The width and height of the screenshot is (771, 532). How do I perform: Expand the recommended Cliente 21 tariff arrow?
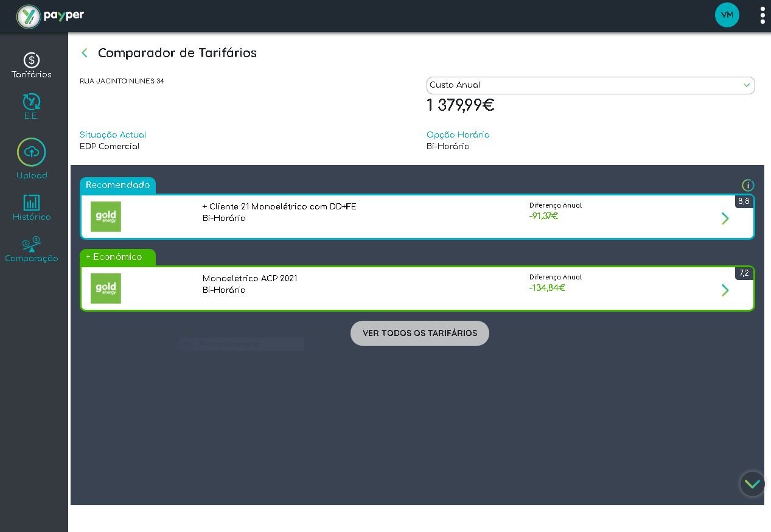pyautogui.click(x=725, y=218)
